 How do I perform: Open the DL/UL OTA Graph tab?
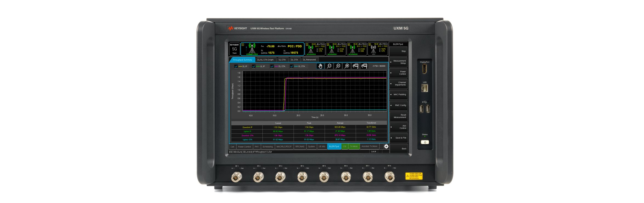pyautogui.click(x=265, y=60)
